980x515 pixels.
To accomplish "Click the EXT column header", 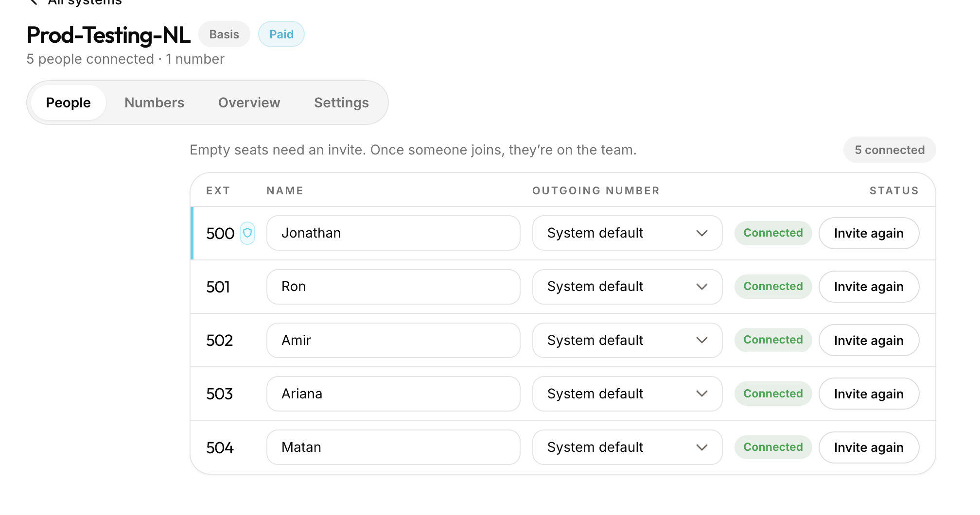I will pyautogui.click(x=218, y=190).
